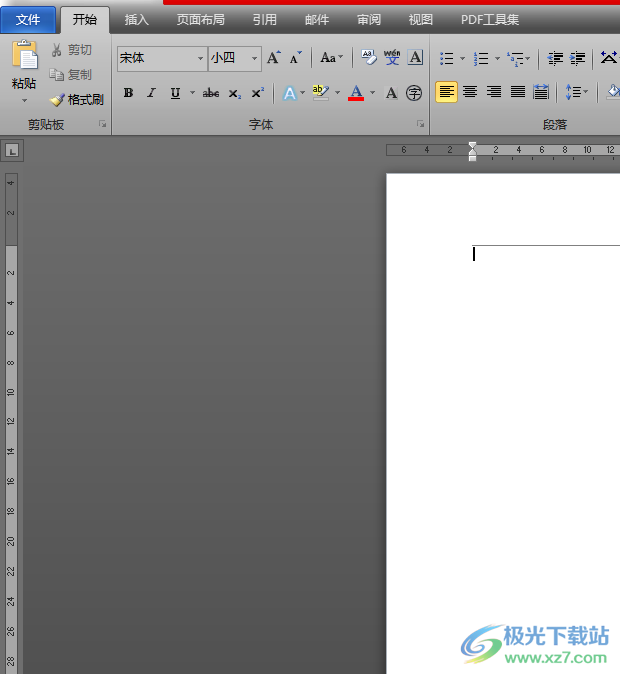The width and height of the screenshot is (620, 674).
Task: Click the tab stop selector above the vertical ruler
Action: pyautogui.click(x=12, y=150)
